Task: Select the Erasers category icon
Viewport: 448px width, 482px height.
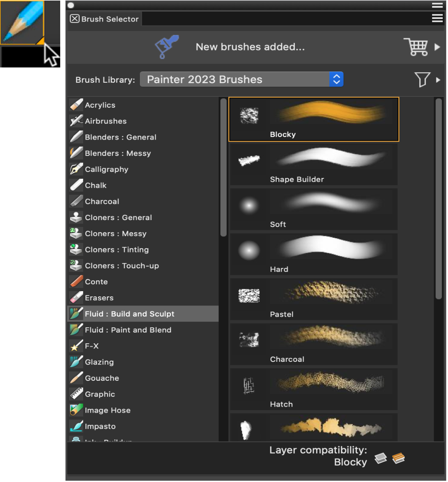Action: 76,297
